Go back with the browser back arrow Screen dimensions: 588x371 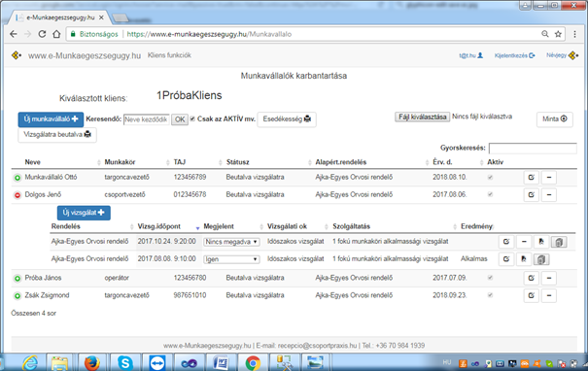pos(14,34)
